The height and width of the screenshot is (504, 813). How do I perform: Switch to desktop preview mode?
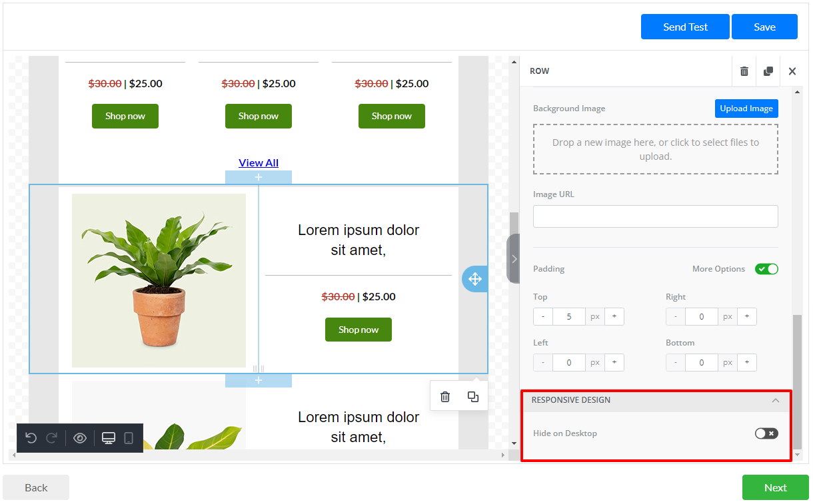(x=109, y=438)
